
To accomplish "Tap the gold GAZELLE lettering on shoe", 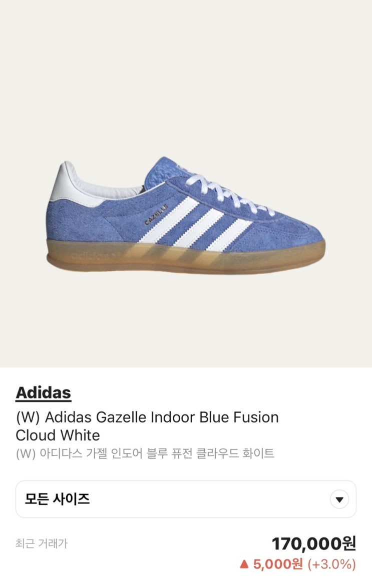I will point(156,215).
